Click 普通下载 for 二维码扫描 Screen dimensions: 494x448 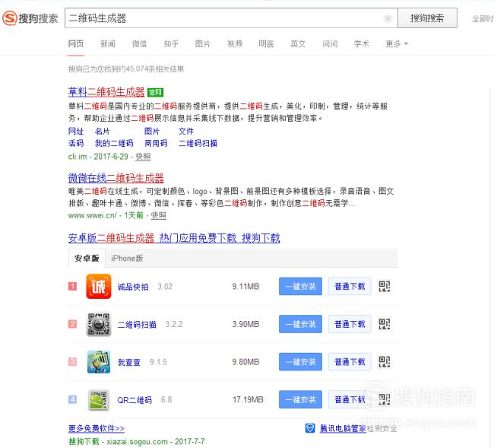[x=350, y=324]
